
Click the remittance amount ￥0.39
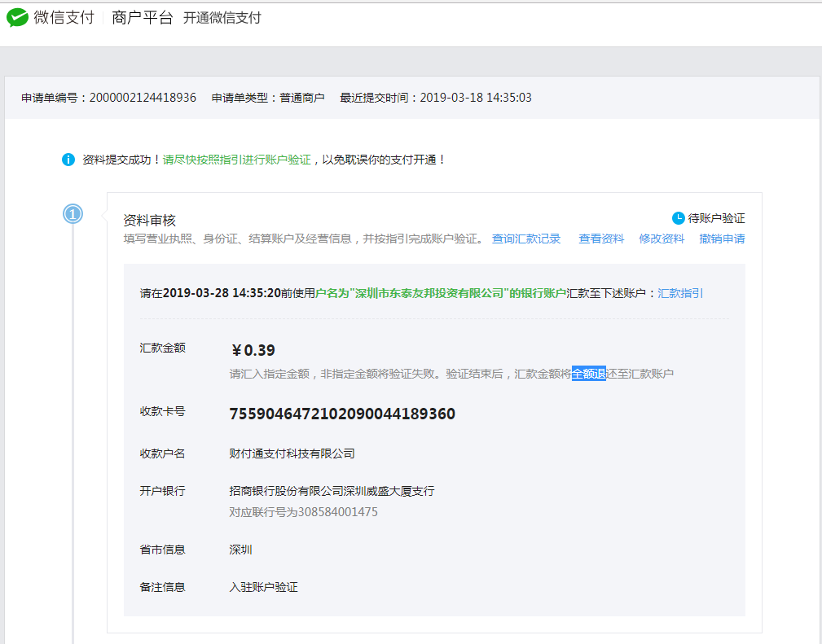[x=253, y=350]
